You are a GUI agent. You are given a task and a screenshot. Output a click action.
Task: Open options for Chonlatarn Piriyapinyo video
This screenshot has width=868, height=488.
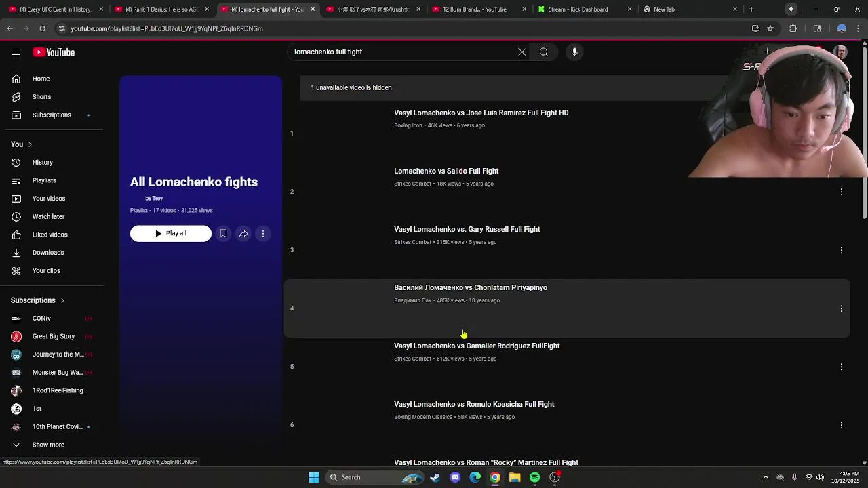(841, 308)
